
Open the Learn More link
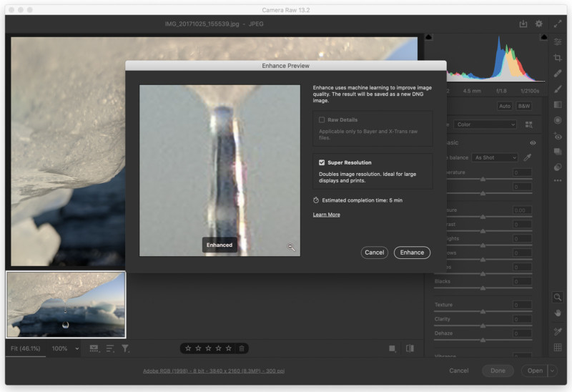pos(327,215)
